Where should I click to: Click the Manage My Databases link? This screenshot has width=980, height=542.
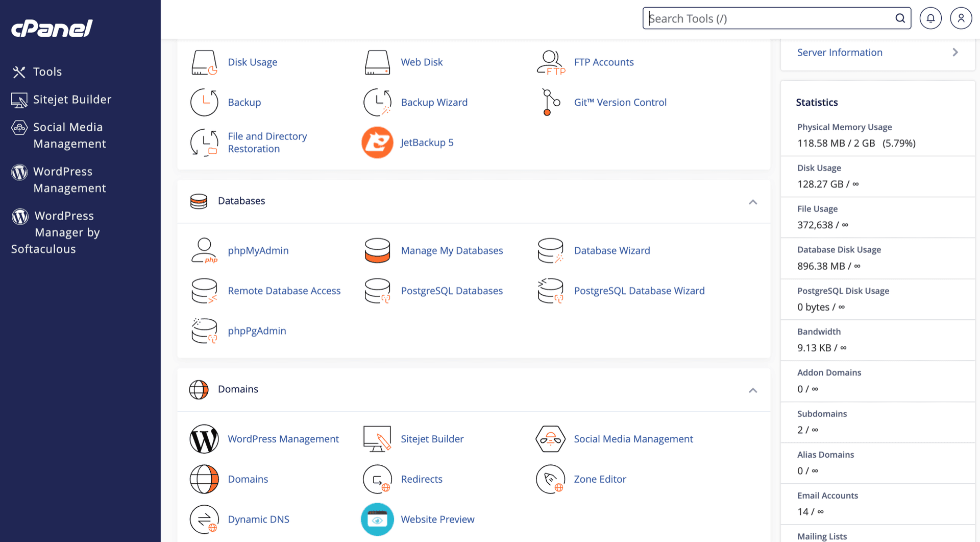452,250
